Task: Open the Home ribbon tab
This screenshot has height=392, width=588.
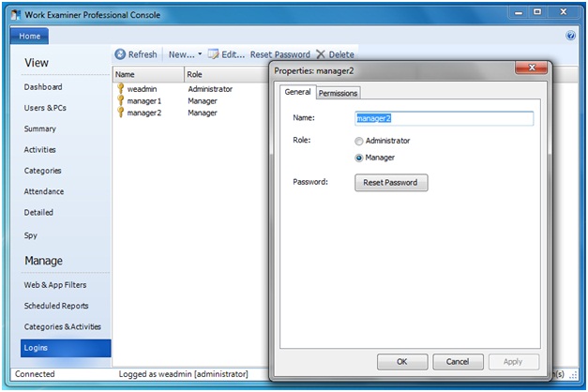Action: [x=30, y=36]
